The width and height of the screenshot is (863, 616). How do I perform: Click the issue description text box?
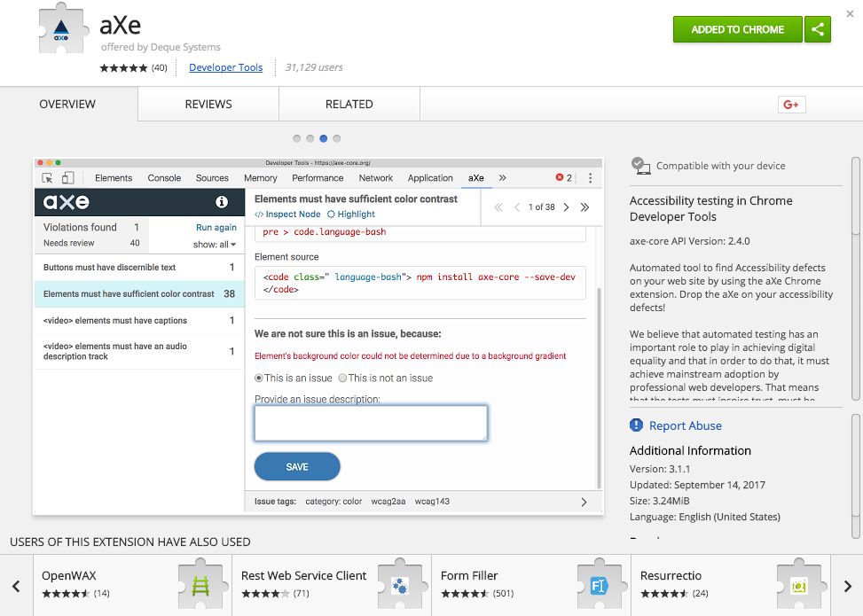(371, 423)
